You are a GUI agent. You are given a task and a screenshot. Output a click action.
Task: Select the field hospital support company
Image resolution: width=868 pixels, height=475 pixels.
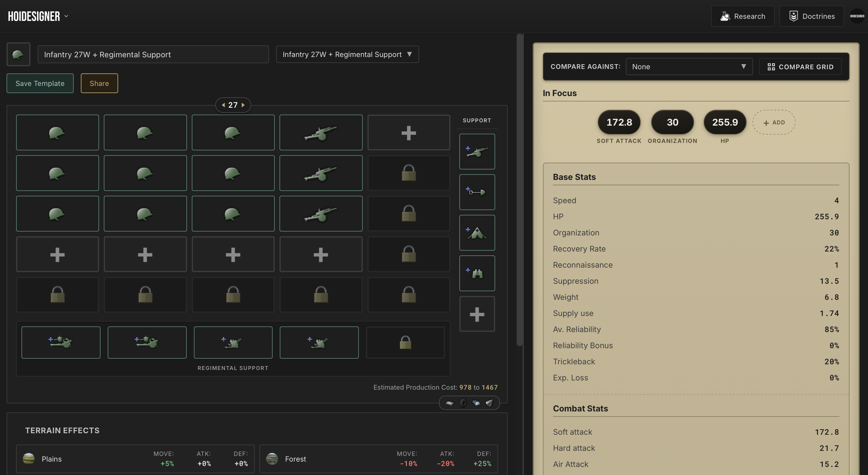[x=477, y=233]
